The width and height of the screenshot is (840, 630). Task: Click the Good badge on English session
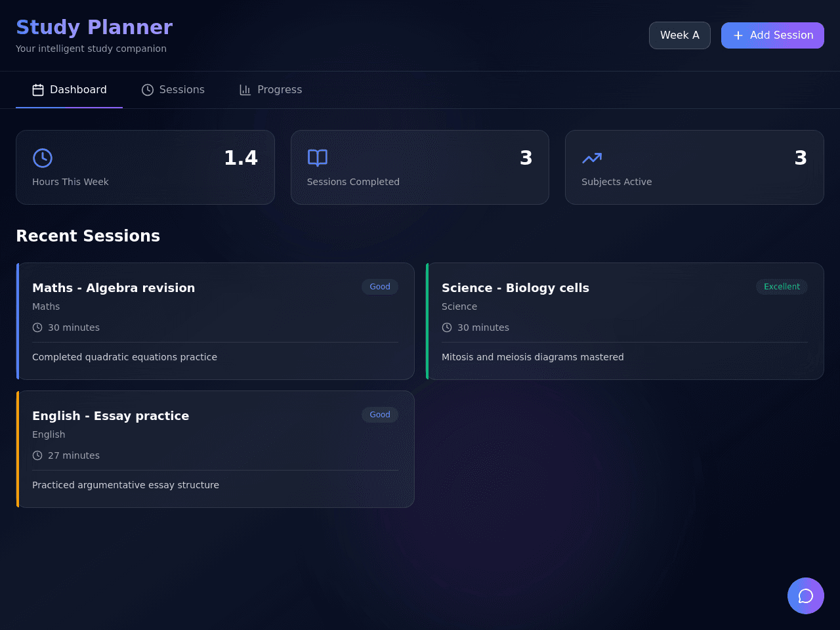(380, 415)
